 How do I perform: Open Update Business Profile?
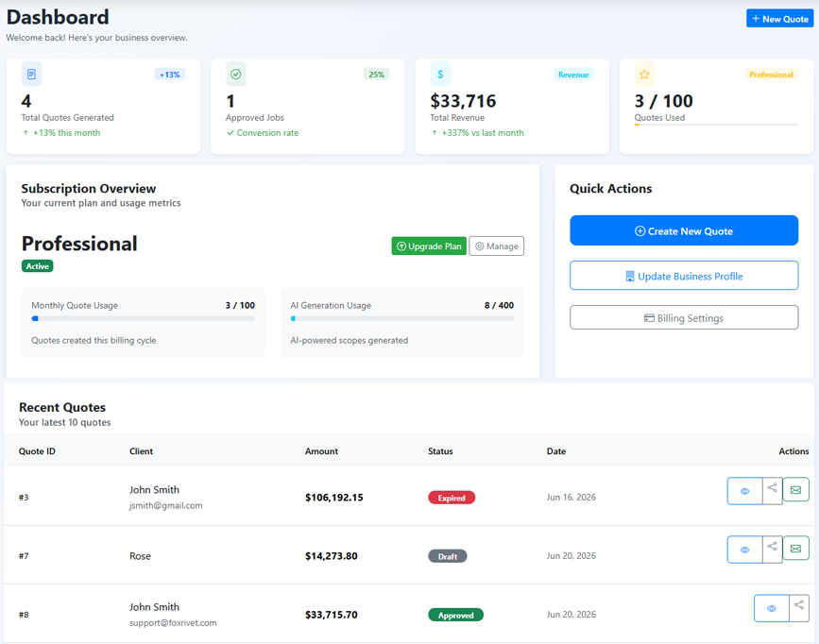point(684,276)
